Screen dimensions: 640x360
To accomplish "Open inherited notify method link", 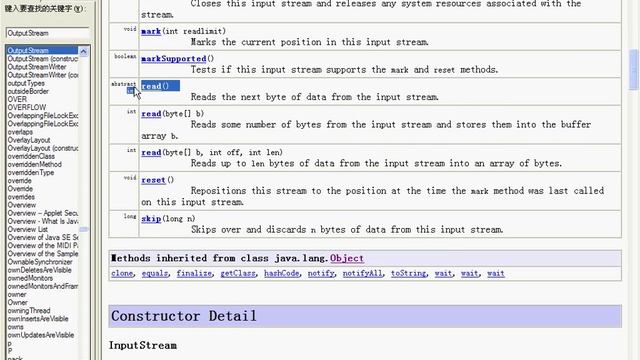I will [321, 273].
